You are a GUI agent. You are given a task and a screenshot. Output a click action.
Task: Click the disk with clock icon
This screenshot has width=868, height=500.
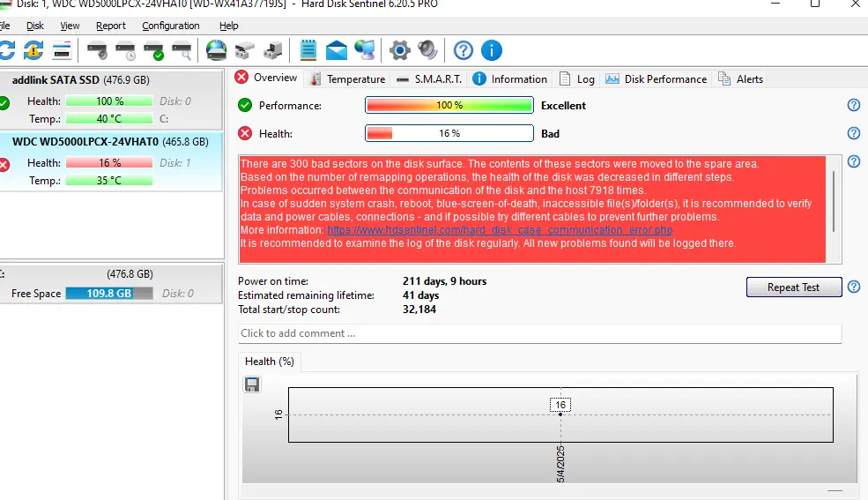126,50
